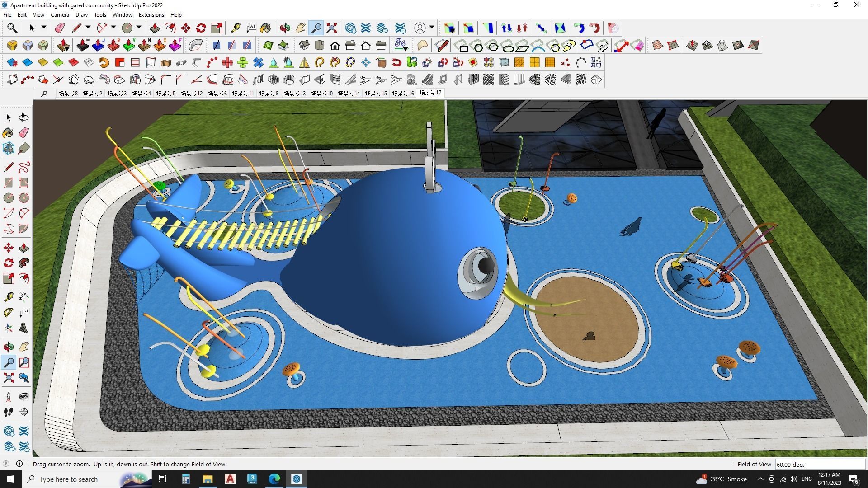Choose the Pan hand tool in top toolbar
Screen dimensions: 868x488
click(301, 28)
